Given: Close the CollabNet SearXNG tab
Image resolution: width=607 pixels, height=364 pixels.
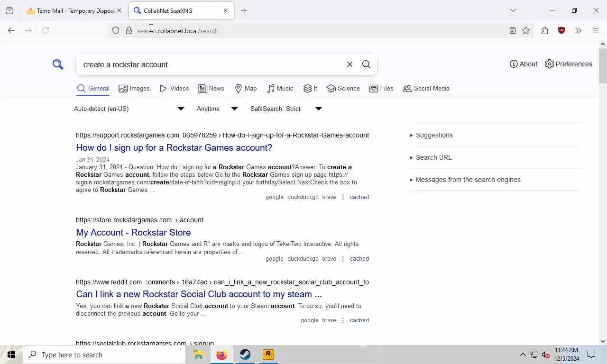Looking at the screenshot, I should [x=226, y=10].
